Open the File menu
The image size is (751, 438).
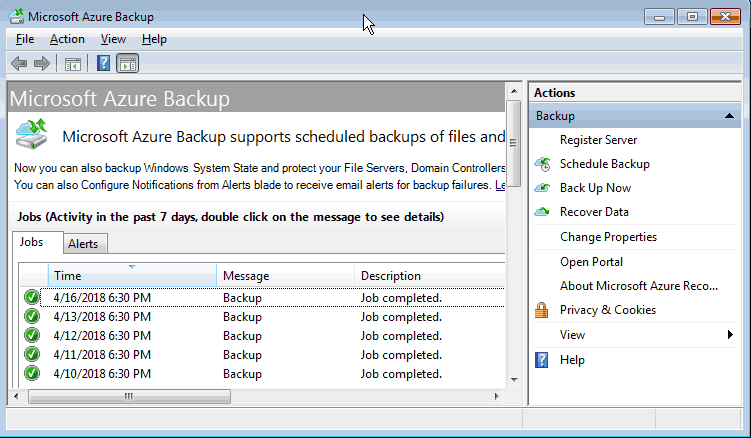click(x=25, y=39)
